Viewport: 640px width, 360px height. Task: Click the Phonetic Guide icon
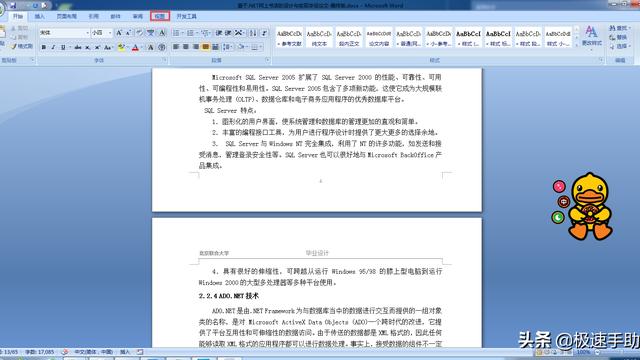(x=151, y=33)
